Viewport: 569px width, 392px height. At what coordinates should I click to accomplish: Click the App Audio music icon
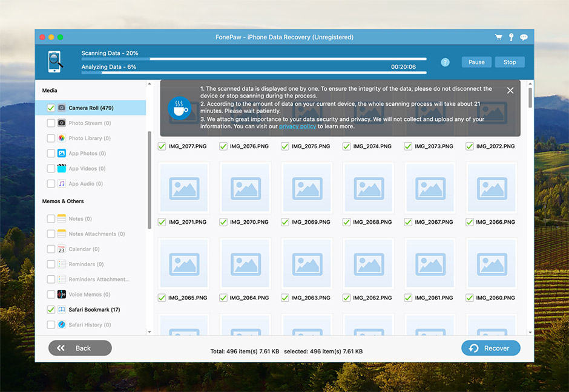point(62,184)
